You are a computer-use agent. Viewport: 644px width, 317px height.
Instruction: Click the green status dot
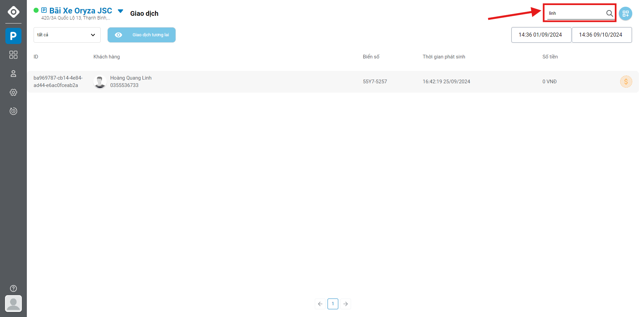(x=36, y=10)
